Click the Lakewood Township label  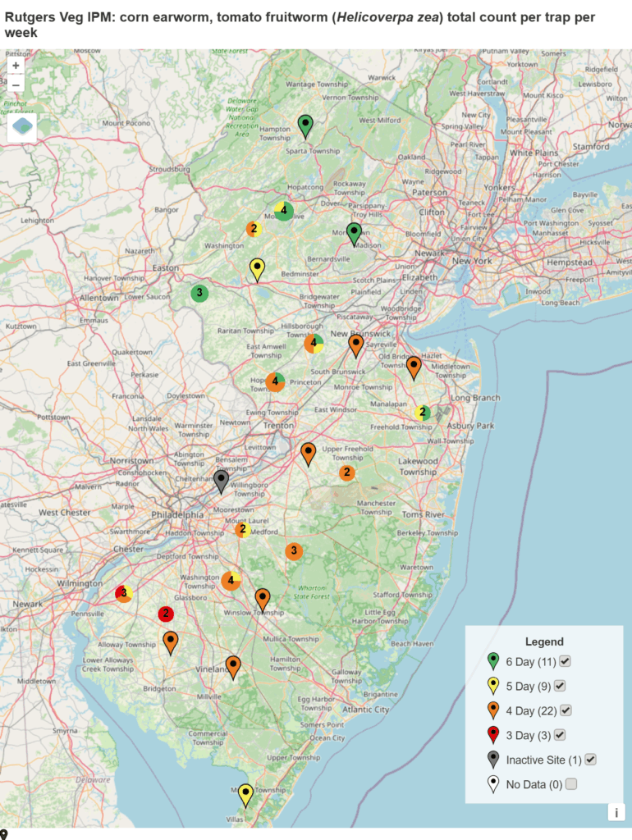418,467
